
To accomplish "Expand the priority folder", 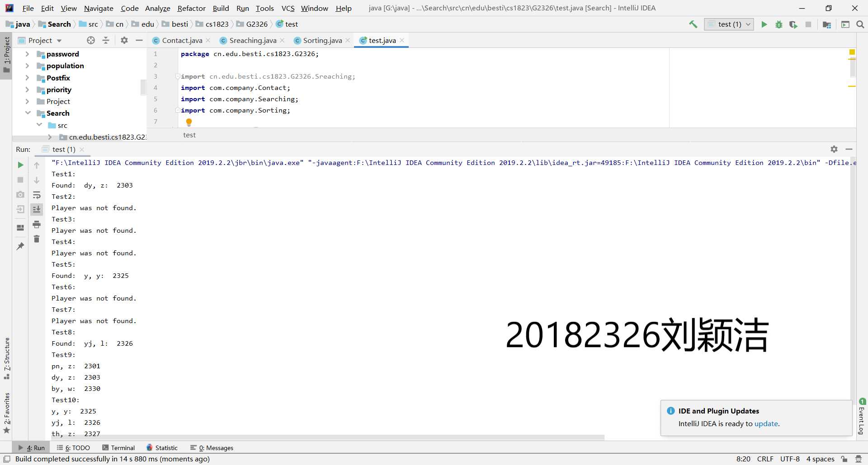I will pos(27,89).
